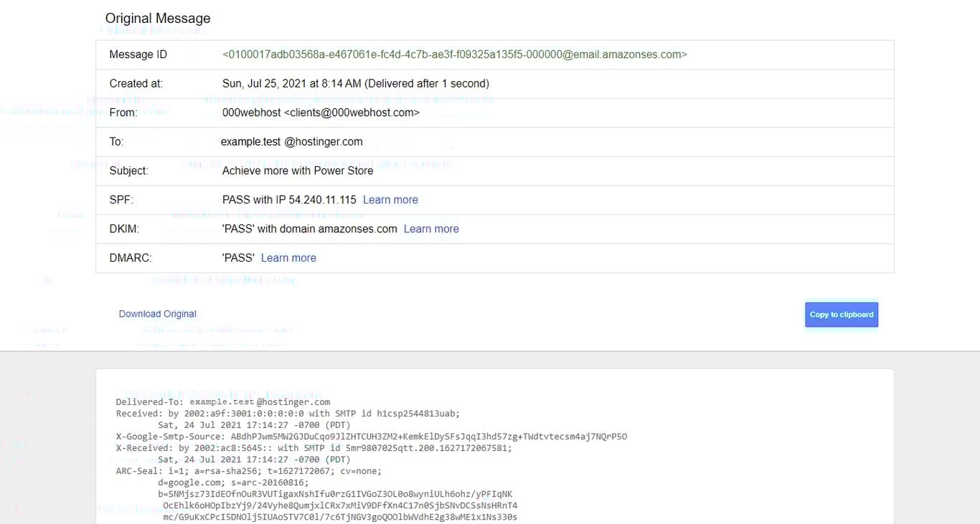Click the Copy to clipboard button
The width and height of the screenshot is (980, 524).
click(x=841, y=314)
